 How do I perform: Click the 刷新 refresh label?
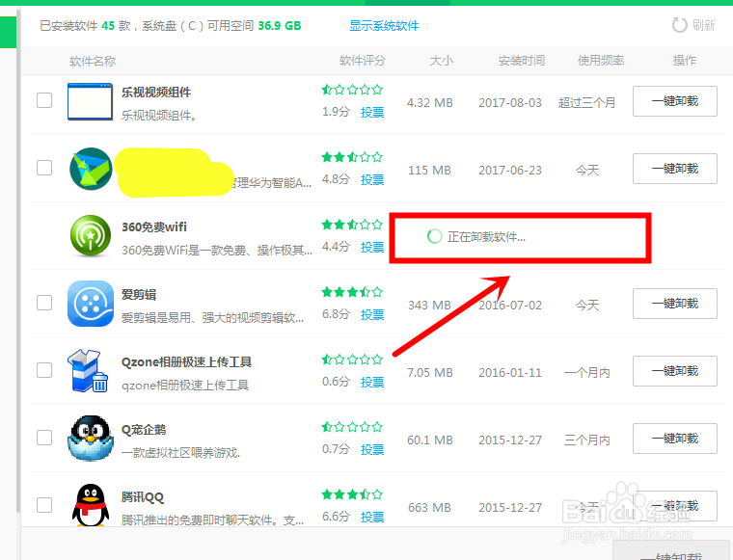(x=703, y=25)
